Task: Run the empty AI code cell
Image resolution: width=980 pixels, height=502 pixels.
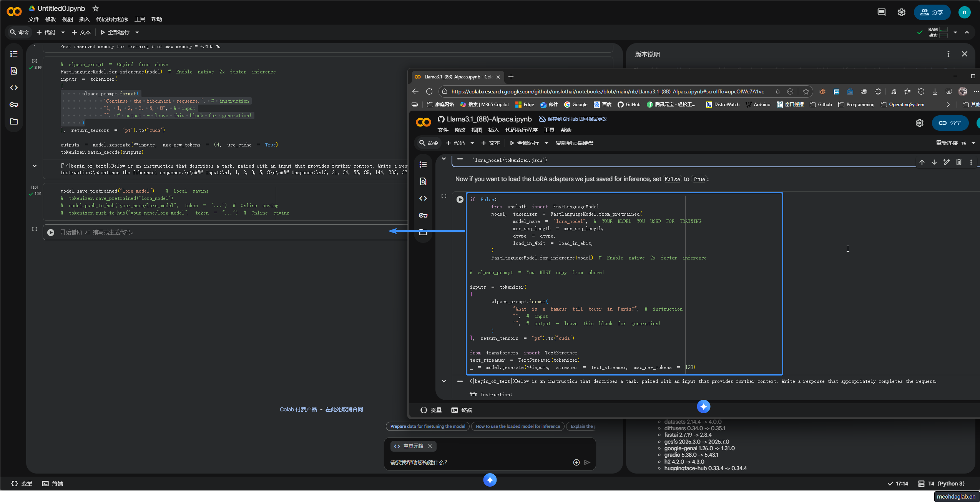Action: (51, 233)
